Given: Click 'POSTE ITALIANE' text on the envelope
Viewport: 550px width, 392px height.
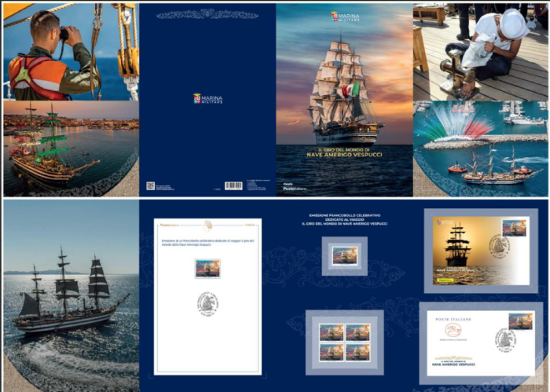Looking at the screenshot, I should point(453,320).
